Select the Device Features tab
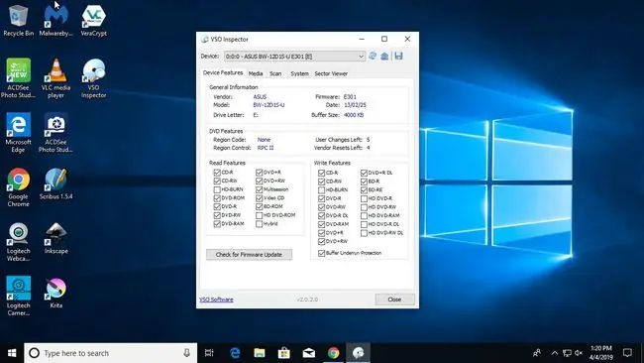The image size is (644, 363). tap(223, 72)
